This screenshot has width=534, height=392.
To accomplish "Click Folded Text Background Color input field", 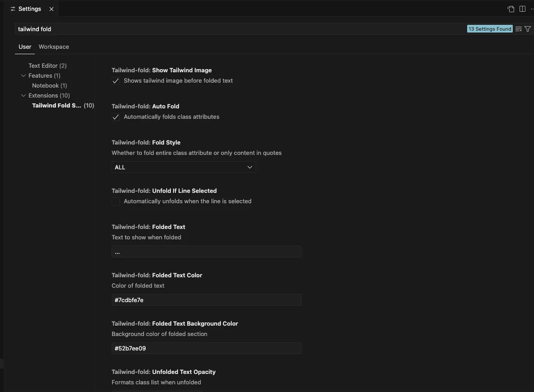I will (x=206, y=348).
